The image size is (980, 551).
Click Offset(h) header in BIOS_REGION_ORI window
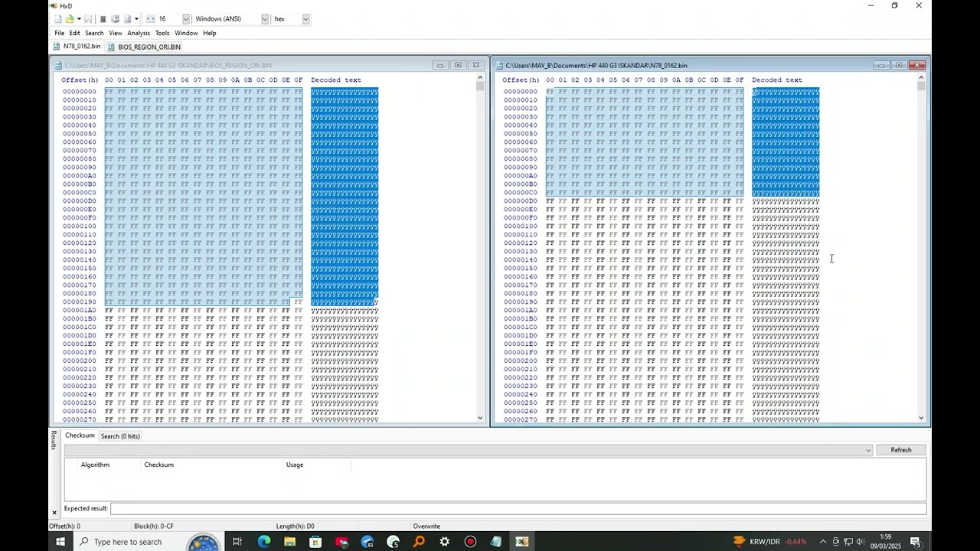tap(80, 80)
